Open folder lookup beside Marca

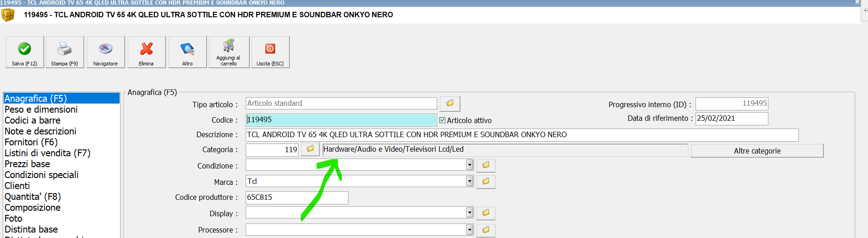[x=486, y=181]
